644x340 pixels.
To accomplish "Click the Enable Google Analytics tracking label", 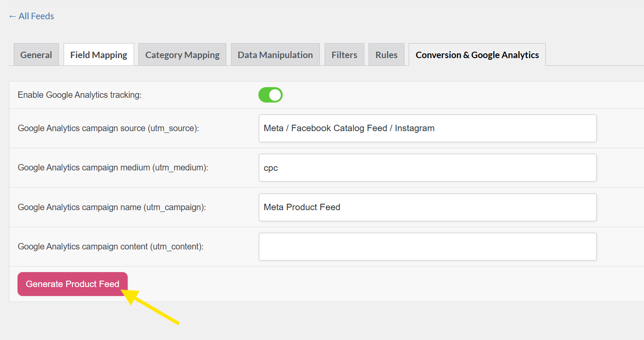I will [x=79, y=95].
